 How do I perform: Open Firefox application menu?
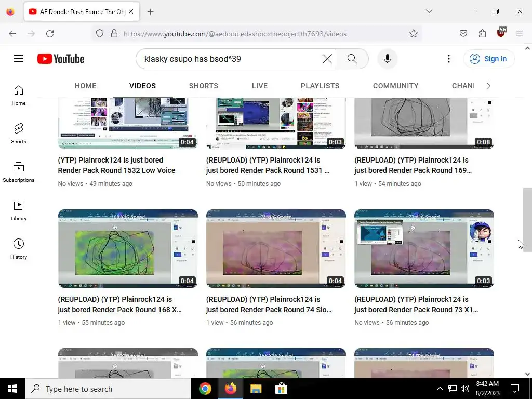520,34
